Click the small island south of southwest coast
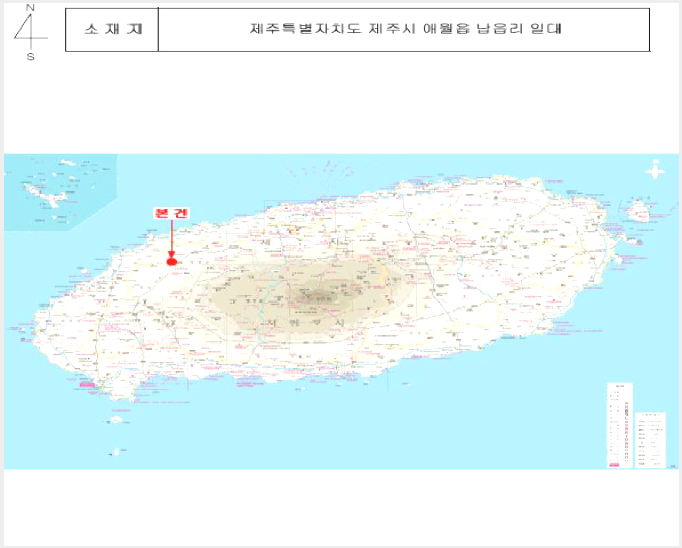This screenshot has height=548, width=682. click(116, 420)
